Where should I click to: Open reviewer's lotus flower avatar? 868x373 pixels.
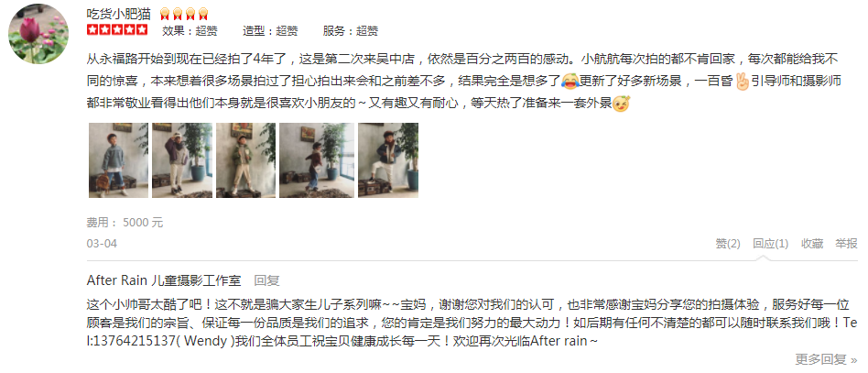38,34
